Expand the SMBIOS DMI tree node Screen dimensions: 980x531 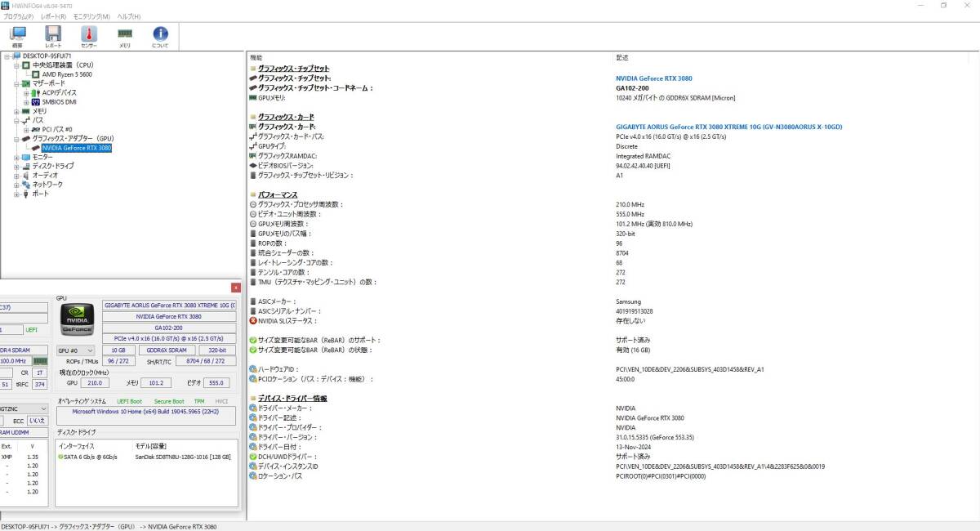coord(26,102)
